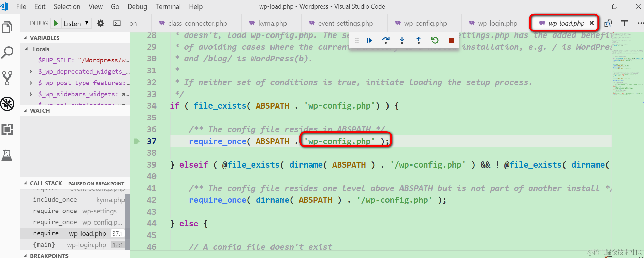Open the Test beaker view icon
Image resolution: width=644 pixels, height=258 pixels.
tap(7, 155)
